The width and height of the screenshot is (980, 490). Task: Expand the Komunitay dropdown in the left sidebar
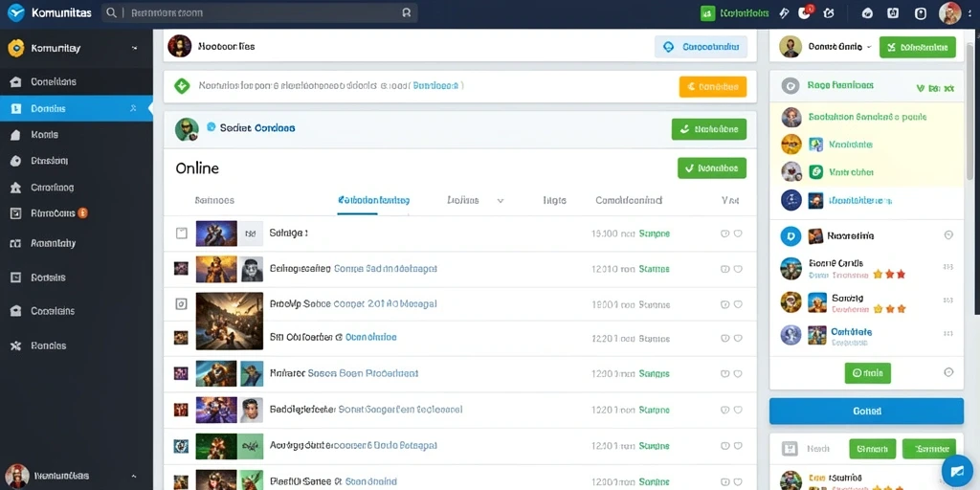click(134, 48)
